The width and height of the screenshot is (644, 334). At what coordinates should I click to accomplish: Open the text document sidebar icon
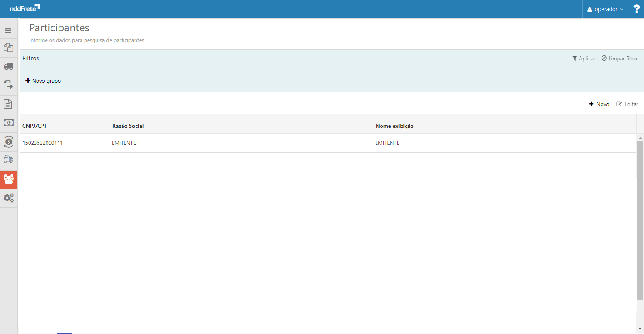8,104
